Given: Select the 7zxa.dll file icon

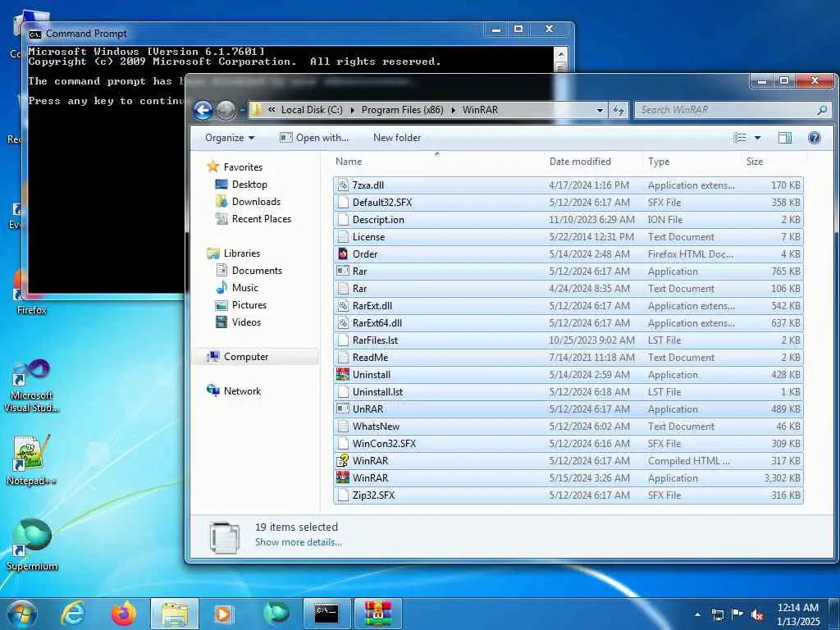Looking at the screenshot, I should (x=343, y=185).
